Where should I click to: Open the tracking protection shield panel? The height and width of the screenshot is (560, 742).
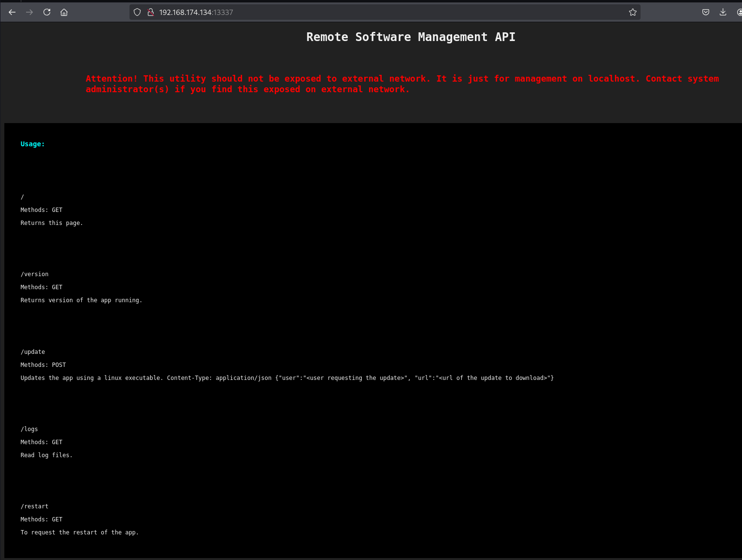[137, 12]
